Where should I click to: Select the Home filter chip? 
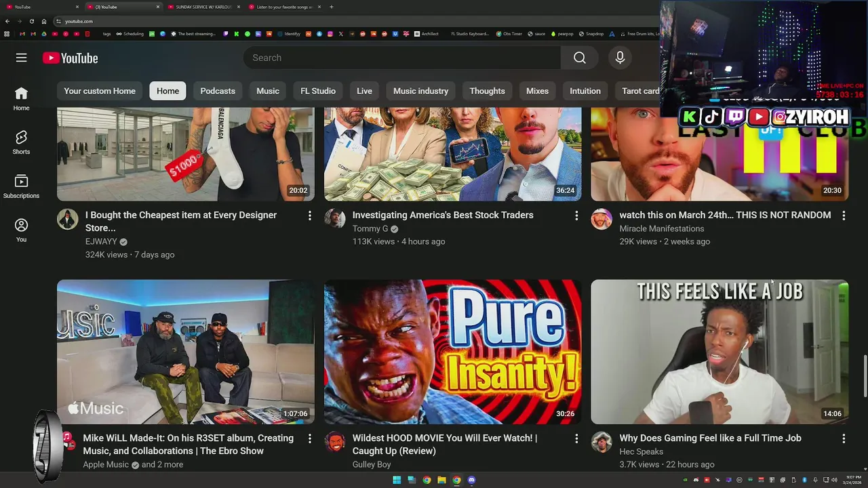click(168, 91)
